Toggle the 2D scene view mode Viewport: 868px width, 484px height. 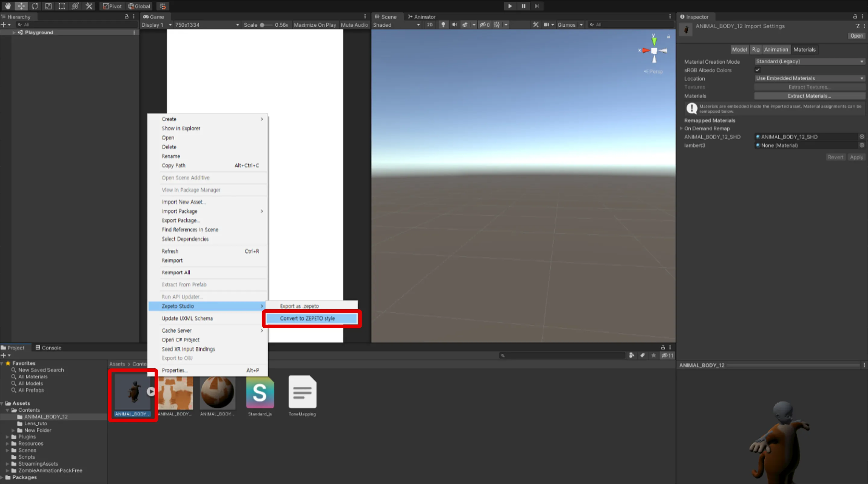pos(429,25)
